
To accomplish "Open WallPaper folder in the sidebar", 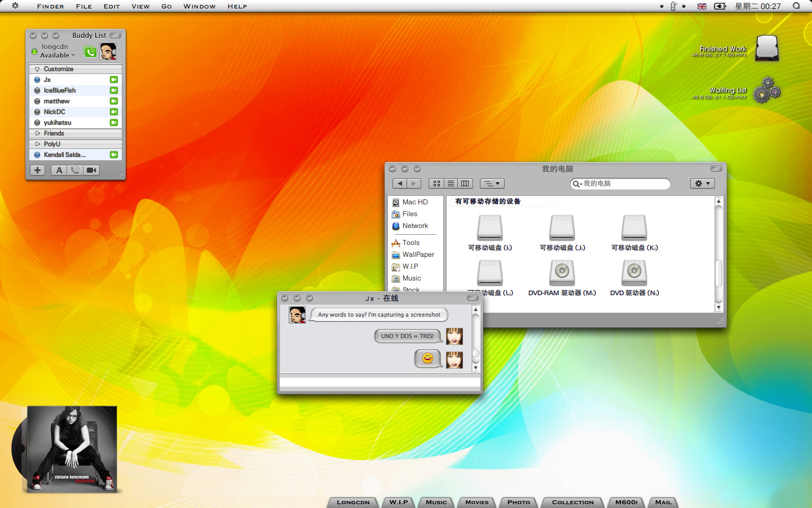I will 413,255.
